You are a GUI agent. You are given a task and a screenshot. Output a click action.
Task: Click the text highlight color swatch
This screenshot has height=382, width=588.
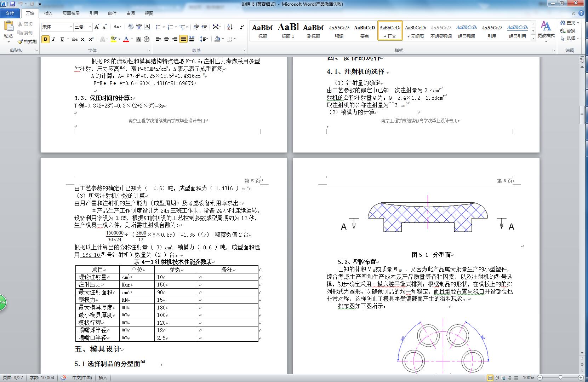coord(113,39)
